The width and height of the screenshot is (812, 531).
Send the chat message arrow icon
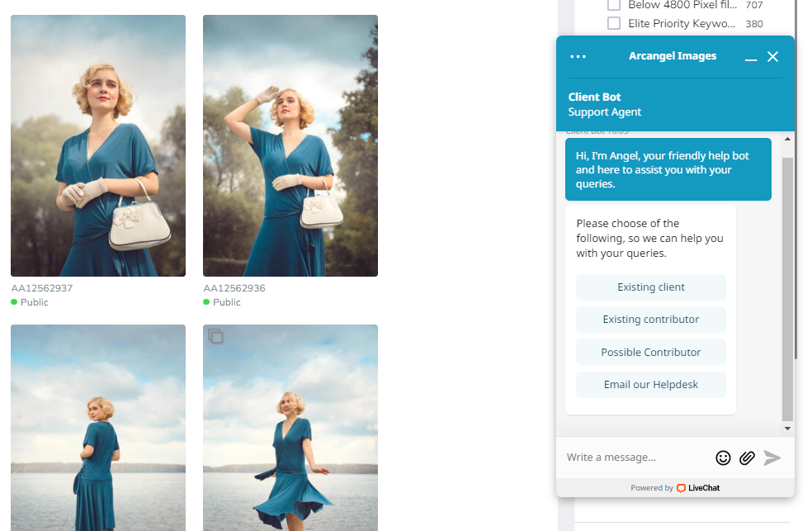point(772,458)
